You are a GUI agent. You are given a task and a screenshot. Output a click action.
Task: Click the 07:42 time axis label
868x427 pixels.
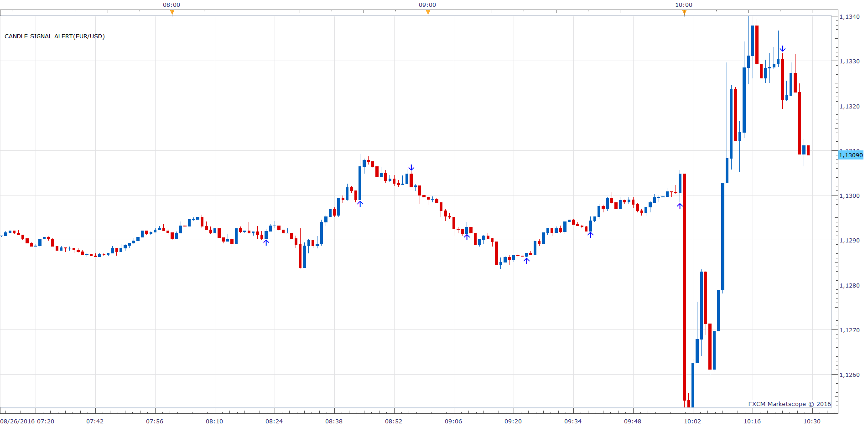tap(95, 422)
